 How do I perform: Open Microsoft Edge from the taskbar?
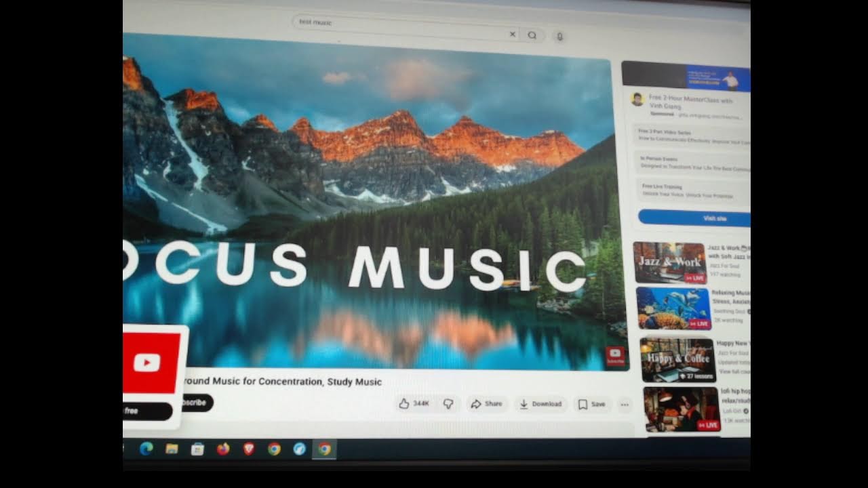pos(146,448)
